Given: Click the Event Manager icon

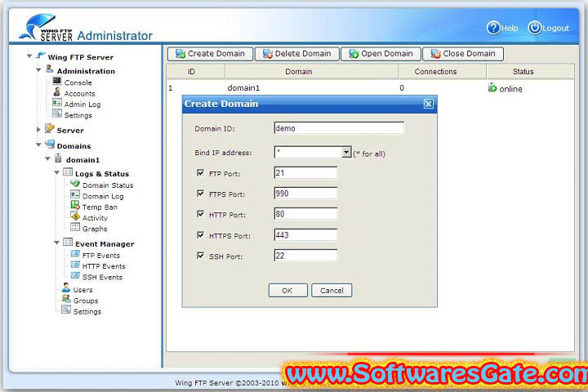Looking at the screenshot, I should pos(68,243).
